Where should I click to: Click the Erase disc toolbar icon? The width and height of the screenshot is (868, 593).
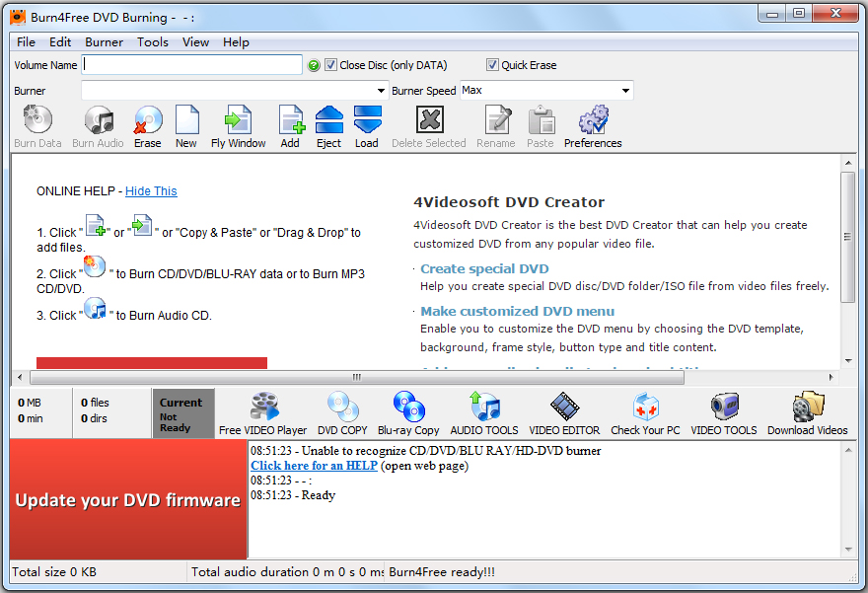(x=147, y=127)
